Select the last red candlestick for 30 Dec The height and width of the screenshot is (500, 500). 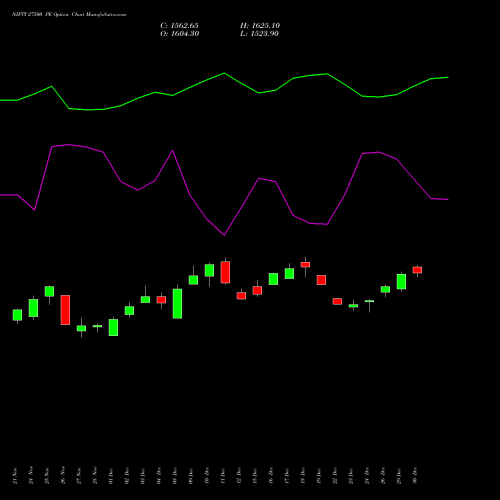coord(417,270)
